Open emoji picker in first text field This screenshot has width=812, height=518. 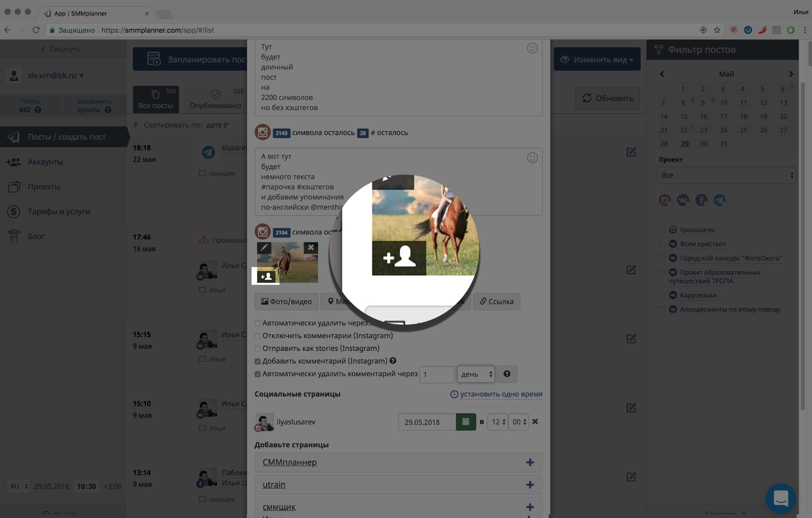tap(532, 48)
